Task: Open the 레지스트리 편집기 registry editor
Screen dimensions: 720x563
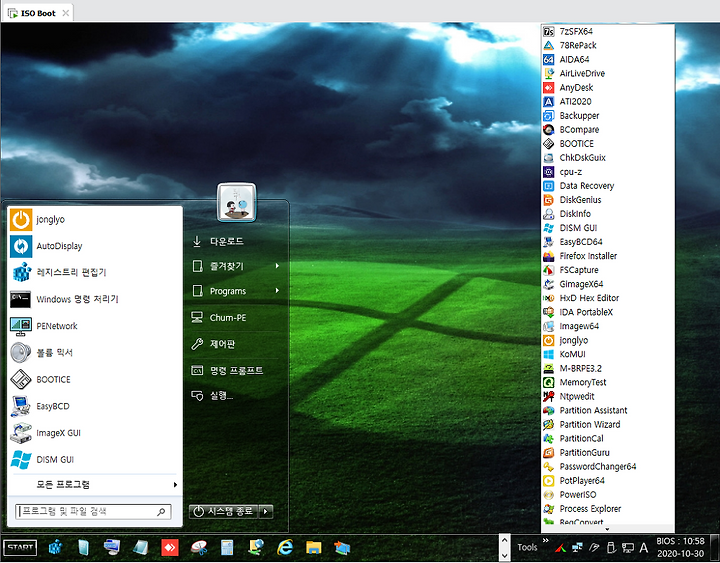Action: point(95,273)
